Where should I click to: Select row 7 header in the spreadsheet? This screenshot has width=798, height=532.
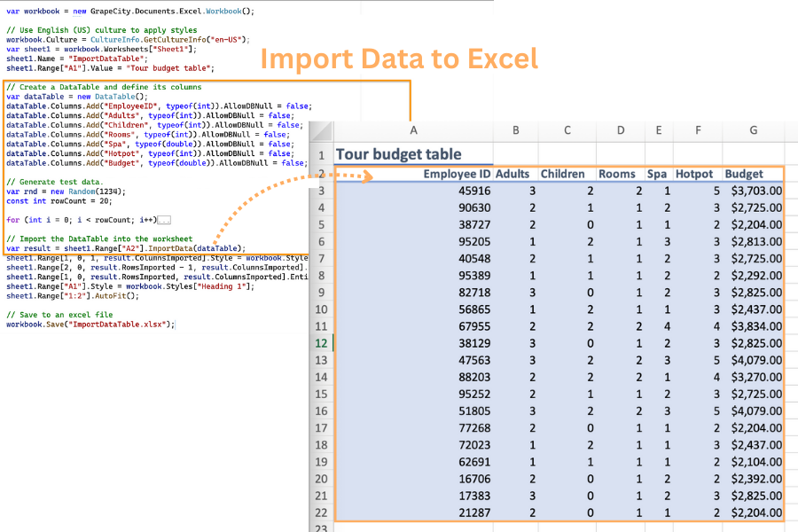tap(321, 259)
